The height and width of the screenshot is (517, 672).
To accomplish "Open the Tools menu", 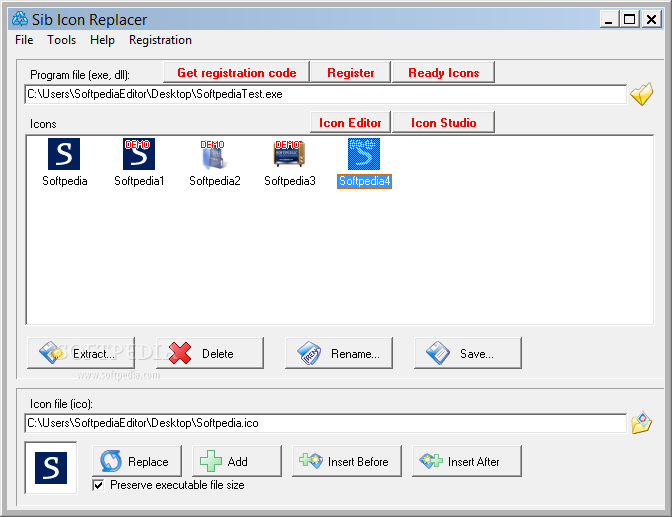I will click(x=61, y=40).
